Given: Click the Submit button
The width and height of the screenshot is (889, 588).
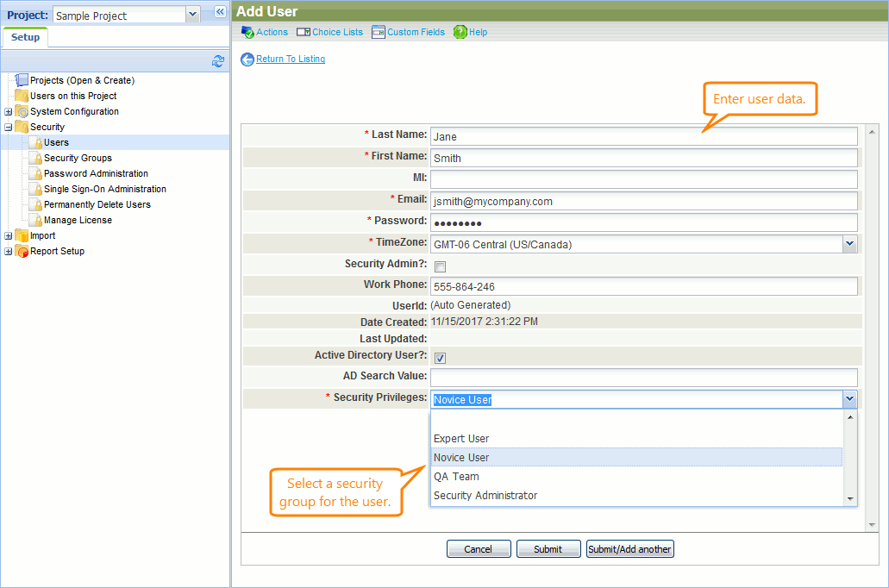Looking at the screenshot, I should (x=548, y=548).
